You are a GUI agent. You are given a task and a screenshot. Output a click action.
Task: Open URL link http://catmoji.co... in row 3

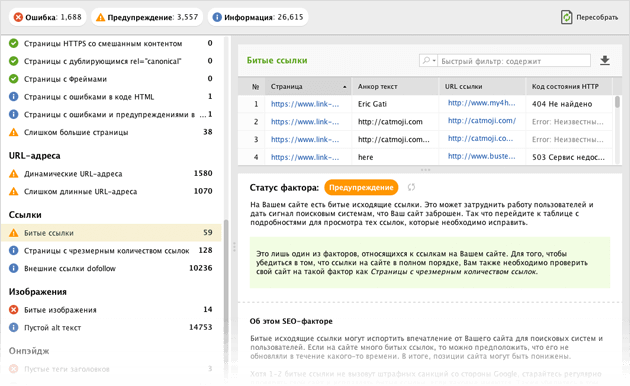(x=480, y=138)
